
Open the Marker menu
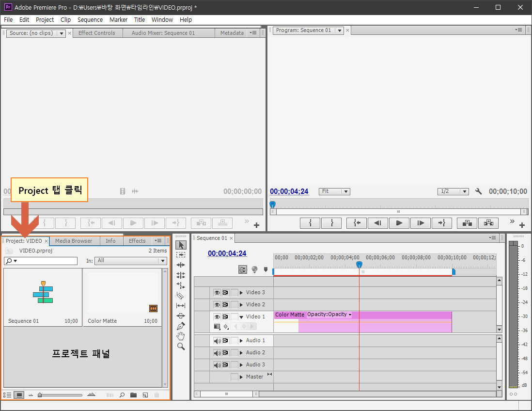click(118, 20)
